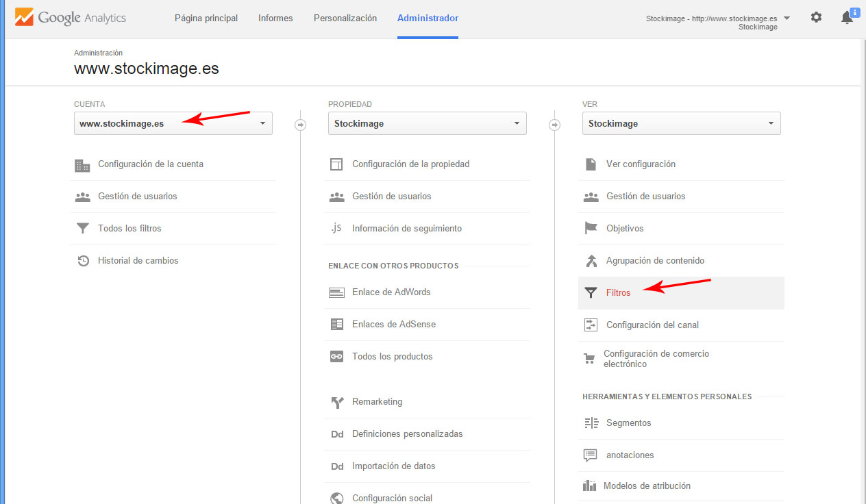The image size is (866, 504).
Task: Click the speech bubble icon for anotaciones
Action: 590,455
